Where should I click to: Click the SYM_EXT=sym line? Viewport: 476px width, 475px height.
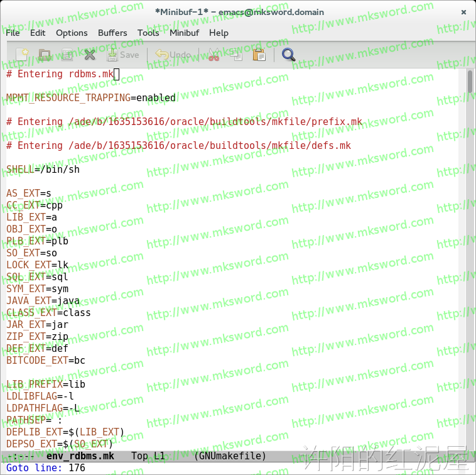tap(37, 289)
